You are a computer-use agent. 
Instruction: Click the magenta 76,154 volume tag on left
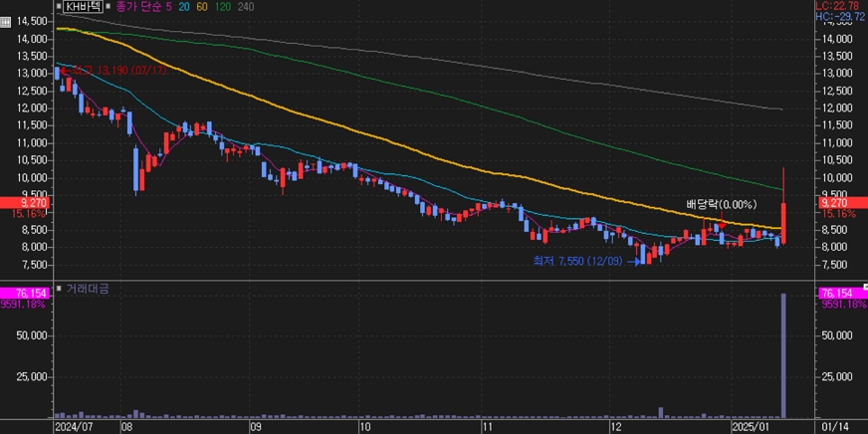(24, 293)
